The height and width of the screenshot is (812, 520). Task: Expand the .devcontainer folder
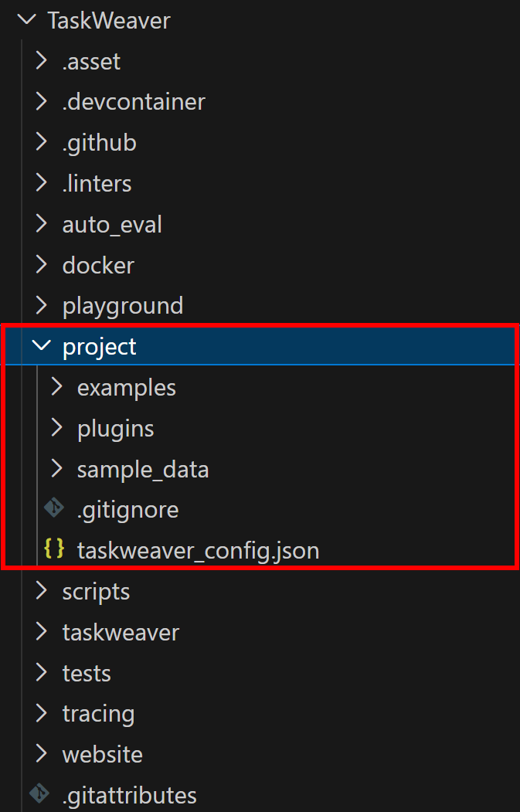tap(41, 101)
